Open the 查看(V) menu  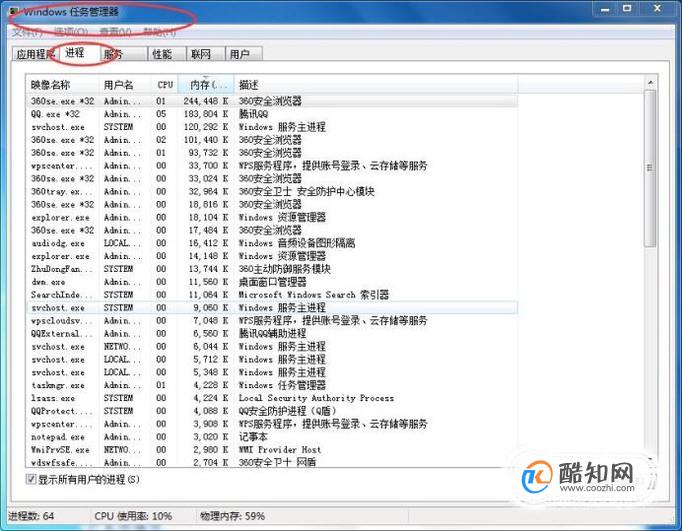116,32
